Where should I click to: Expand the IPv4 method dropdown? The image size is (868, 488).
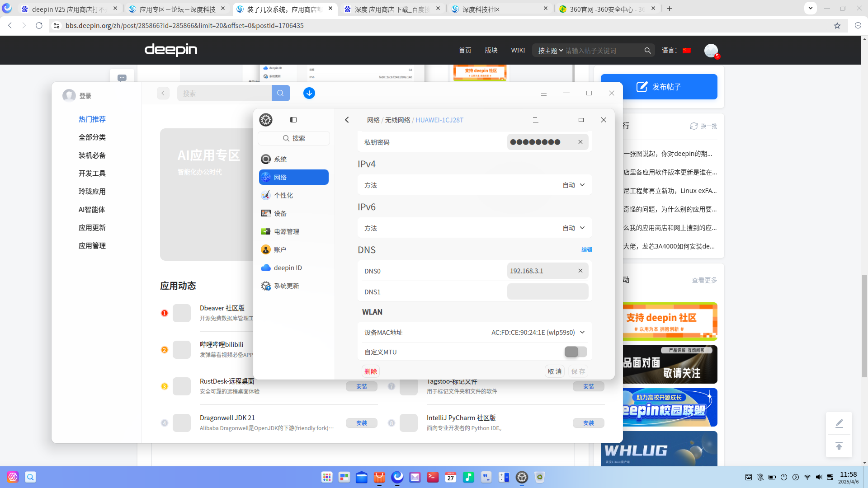coord(574,185)
